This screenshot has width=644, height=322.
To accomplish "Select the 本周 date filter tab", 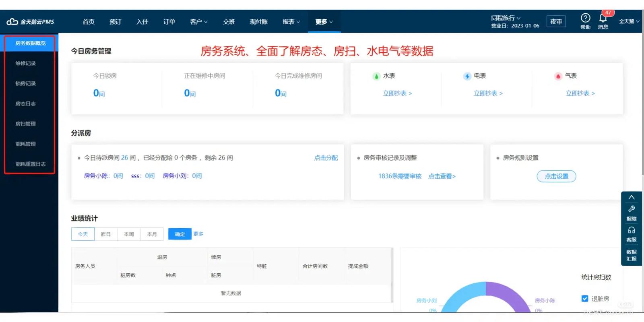I will [x=129, y=234].
